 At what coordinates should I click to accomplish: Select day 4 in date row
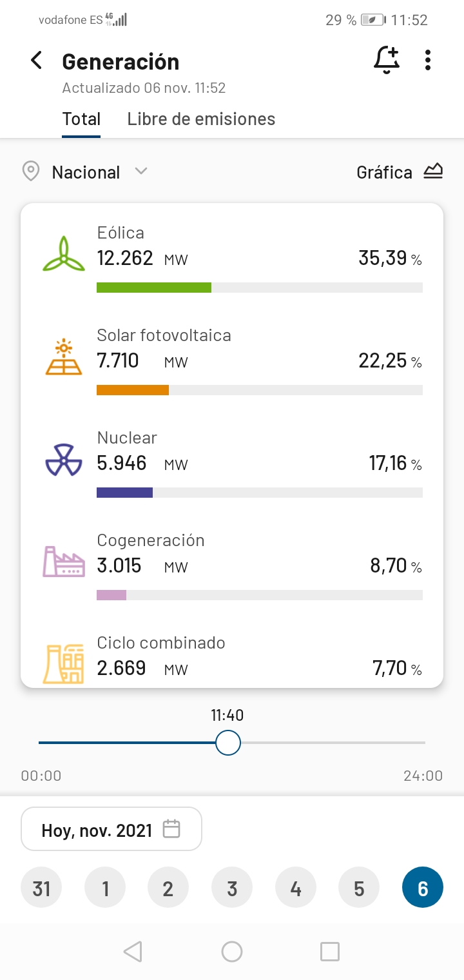(x=296, y=888)
